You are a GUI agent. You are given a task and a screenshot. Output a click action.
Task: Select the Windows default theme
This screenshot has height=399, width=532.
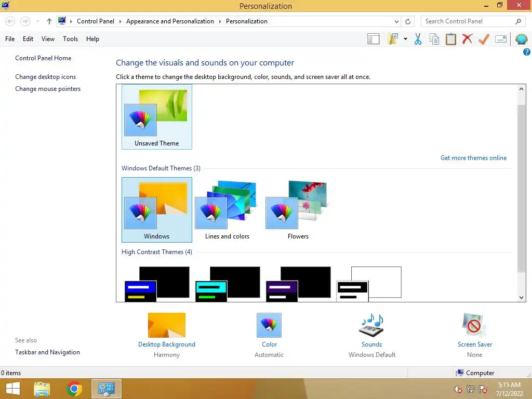pyautogui.click(x=157, y=210)
